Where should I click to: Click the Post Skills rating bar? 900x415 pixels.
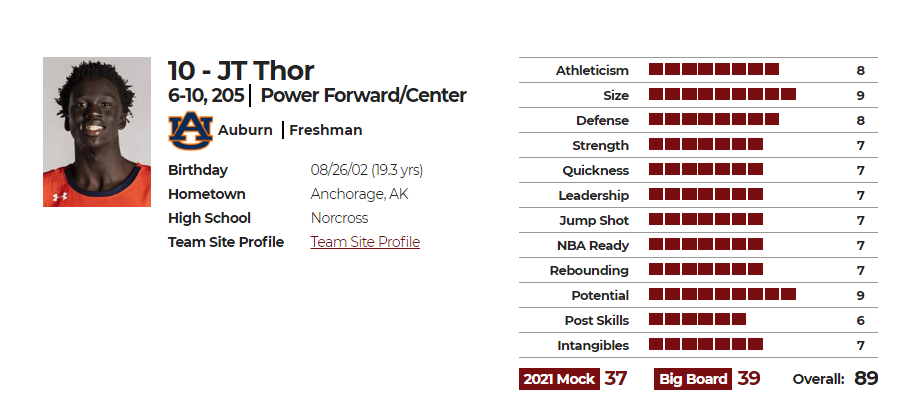coord(697,319)
